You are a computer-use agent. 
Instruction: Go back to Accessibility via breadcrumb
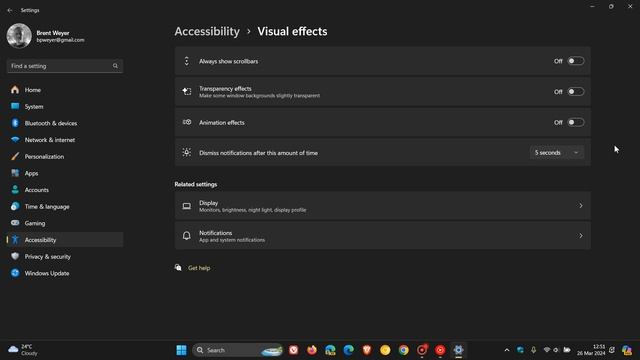(x=207, y=31)
